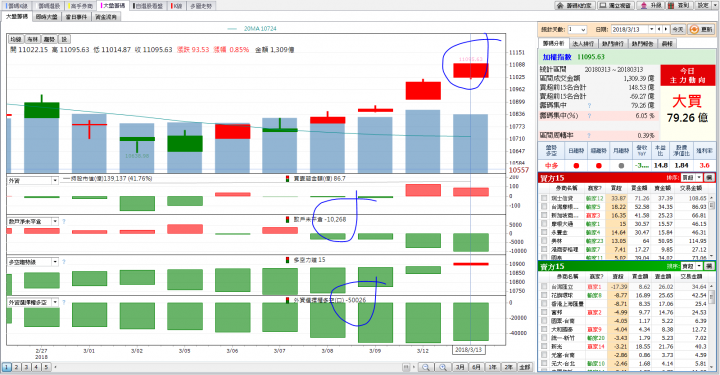Open 賣方15 sort order dropdown
720x375 pixels.
click(x=699, y=266)
